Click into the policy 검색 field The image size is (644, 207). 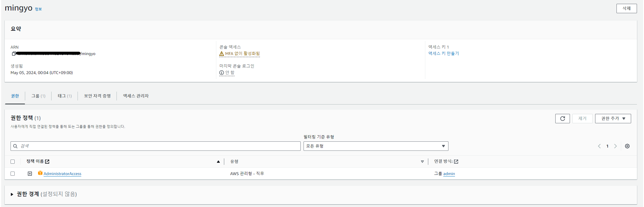pyautogui.click(x=155, y=146)
